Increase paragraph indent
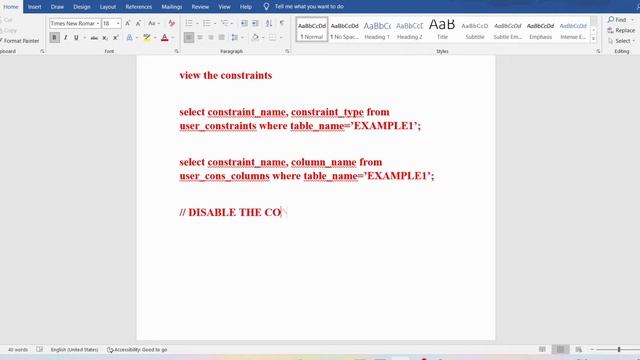 pos(255,23)
